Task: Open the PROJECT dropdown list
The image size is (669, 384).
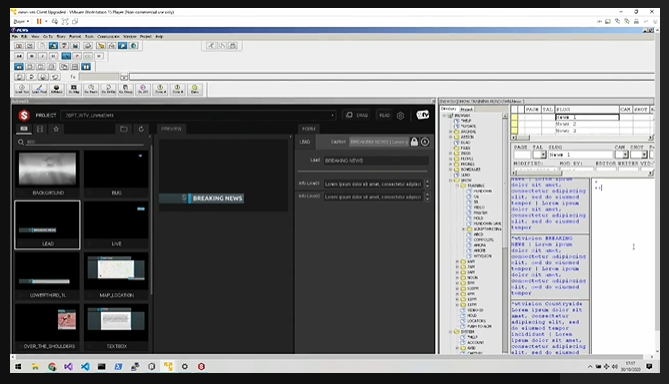Action: tap(332, 115)
